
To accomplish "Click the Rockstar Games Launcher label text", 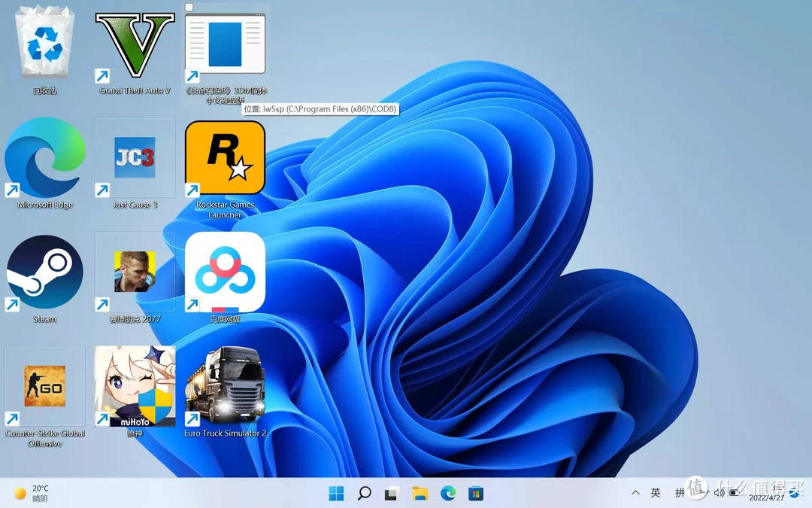I will coord(226,209).
